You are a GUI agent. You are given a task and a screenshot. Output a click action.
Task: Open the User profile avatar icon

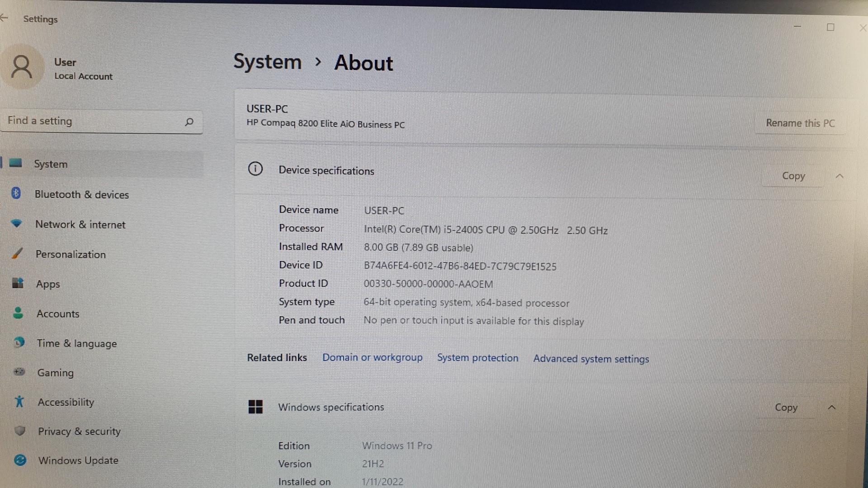[21, 67]
